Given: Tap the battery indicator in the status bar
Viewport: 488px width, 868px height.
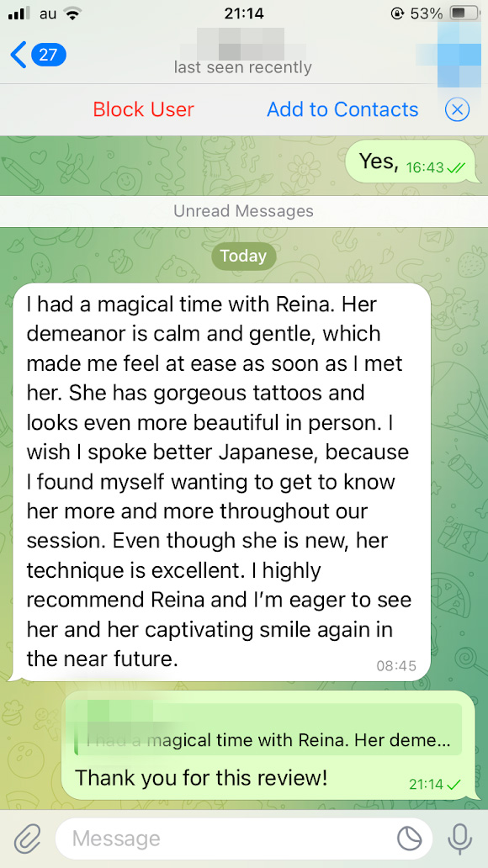Looking at the screenshot, I should [x=464, y=13].
